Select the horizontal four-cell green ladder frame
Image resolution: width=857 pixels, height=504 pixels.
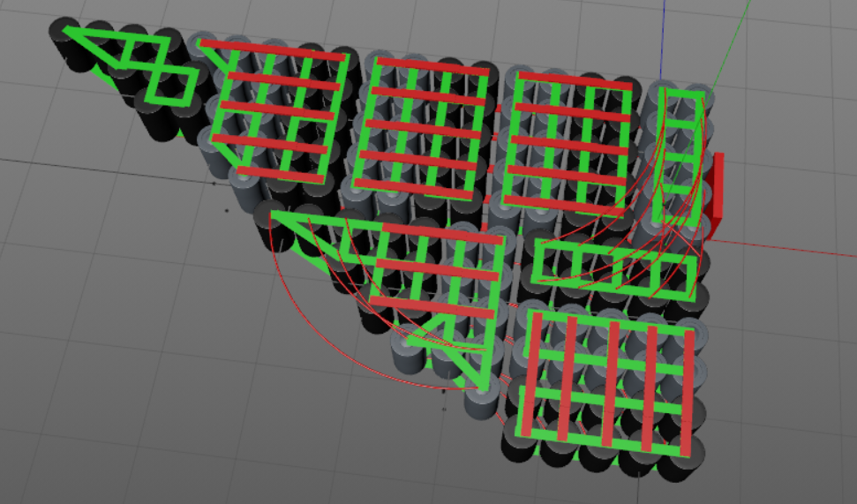614,270
